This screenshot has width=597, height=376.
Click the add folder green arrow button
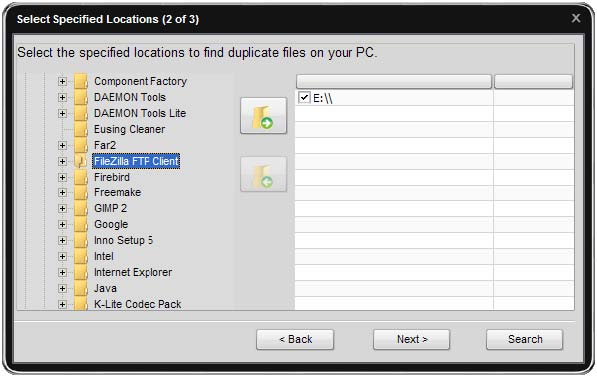[263, 115]
